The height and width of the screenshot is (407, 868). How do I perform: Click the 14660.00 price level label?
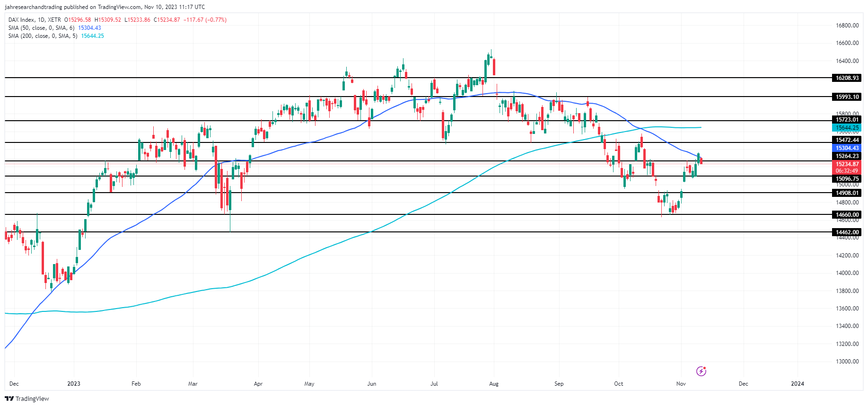coord(847,215)
